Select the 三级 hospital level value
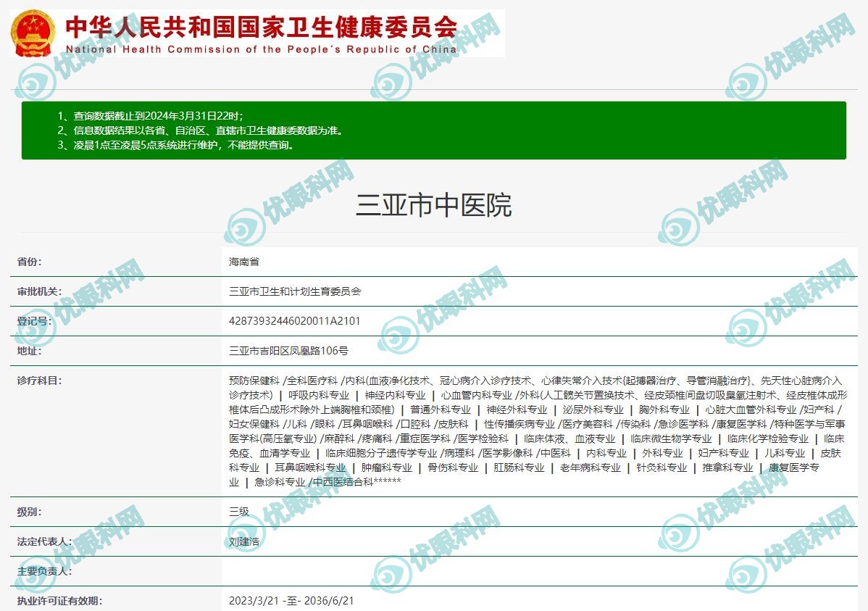 (x=239, y=512)
